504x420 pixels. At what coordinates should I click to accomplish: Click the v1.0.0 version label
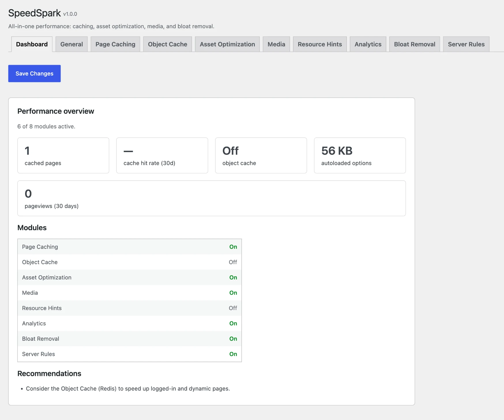[x=70, y=14]
